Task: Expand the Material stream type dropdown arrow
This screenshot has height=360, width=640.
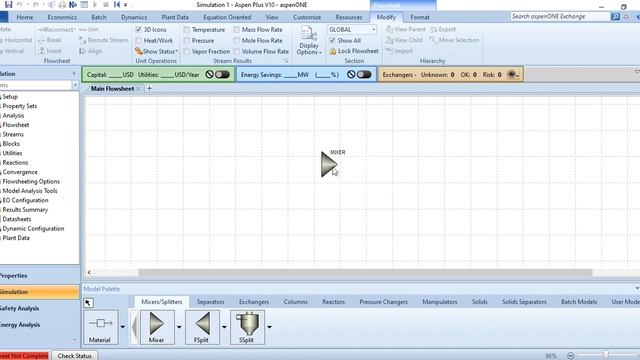Action: point(122,327)
